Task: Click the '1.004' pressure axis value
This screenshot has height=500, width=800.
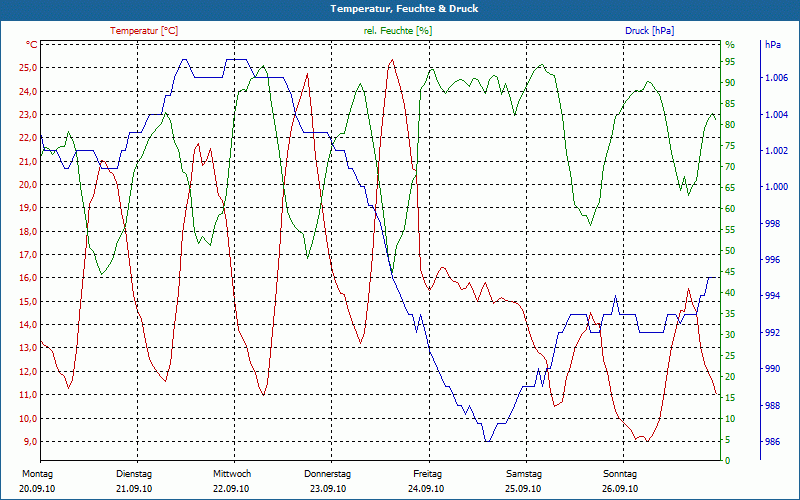Action: tap(776, 115)
